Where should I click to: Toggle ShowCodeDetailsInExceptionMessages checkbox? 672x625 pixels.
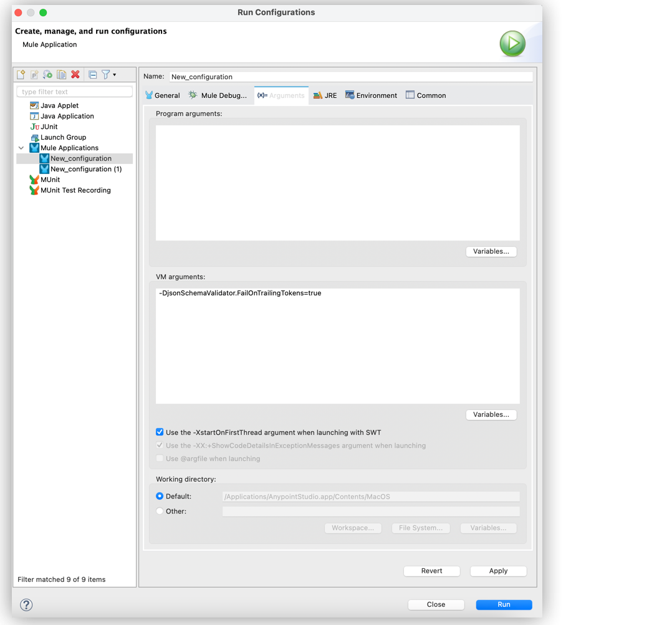pos(160,446)
